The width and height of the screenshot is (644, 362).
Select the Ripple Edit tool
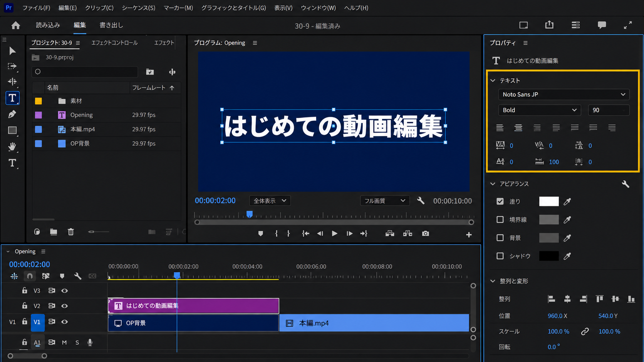(12, 82)
